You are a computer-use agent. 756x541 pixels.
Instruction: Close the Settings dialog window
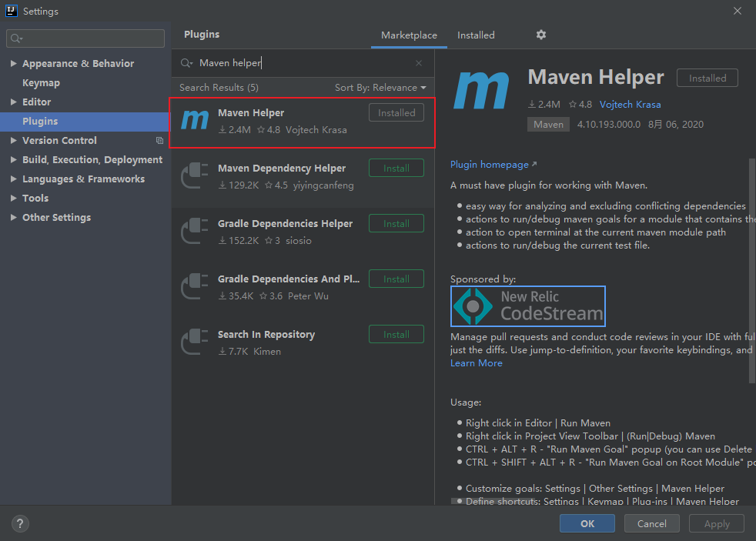pos(738,11)
